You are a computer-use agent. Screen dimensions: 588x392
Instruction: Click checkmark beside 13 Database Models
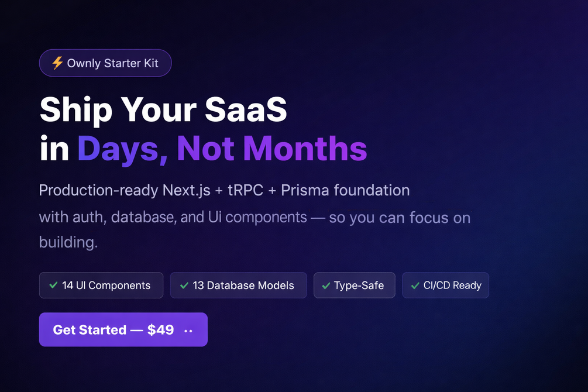coord(184,286)
